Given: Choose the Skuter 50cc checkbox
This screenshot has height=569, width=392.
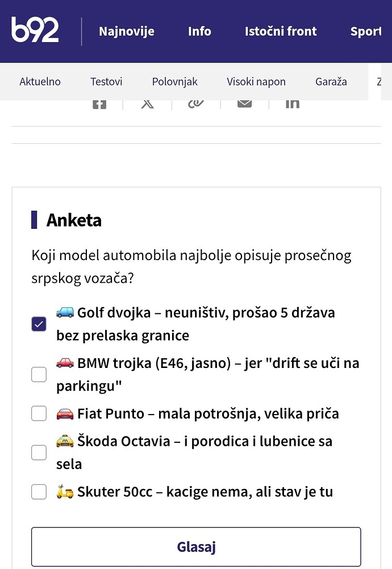Looking at the screenshot, I should [39, 492].
